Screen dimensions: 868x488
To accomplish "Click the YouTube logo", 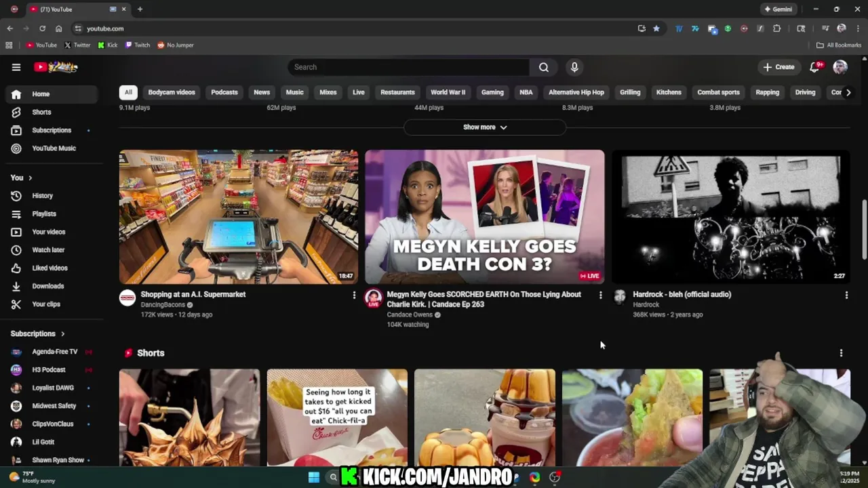I will [56, 67].
